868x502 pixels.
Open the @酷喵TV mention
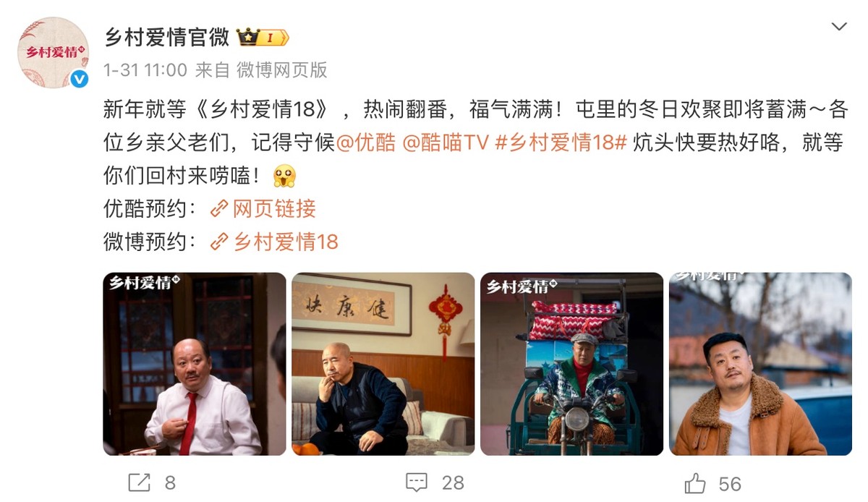tap(446, 143)
